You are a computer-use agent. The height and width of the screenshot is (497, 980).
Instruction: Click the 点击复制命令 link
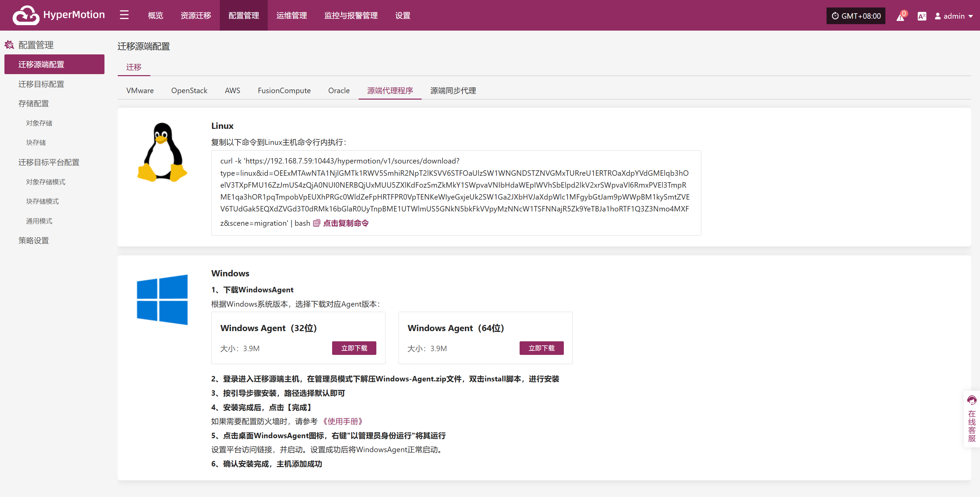click(345, 223)
